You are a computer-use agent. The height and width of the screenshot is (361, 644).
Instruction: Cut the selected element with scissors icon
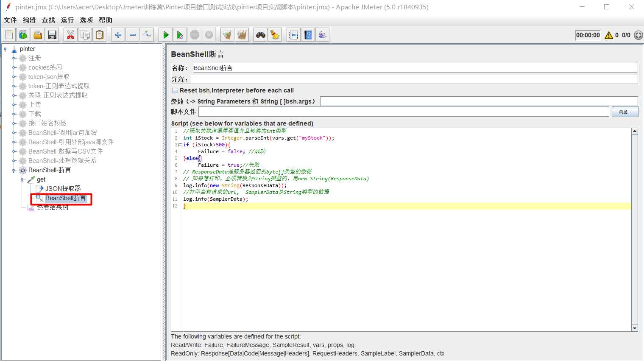click(x=71, y=35)
